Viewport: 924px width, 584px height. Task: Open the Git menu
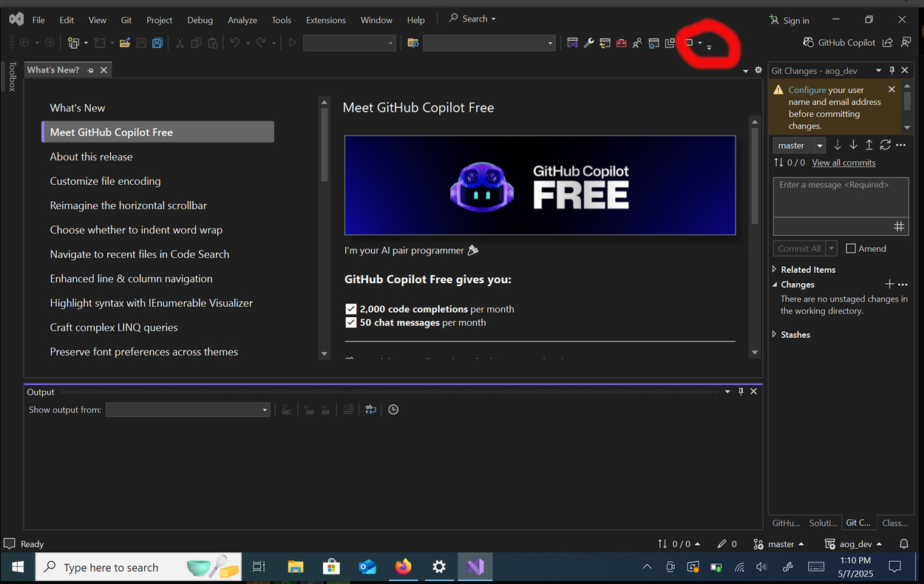(x=126, y=20)
